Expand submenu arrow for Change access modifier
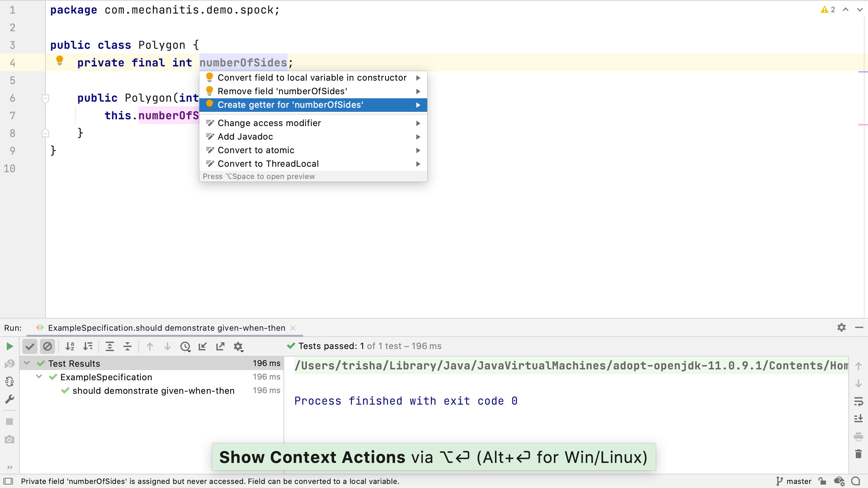Image resolution: width=868 pixels, height=488 pixels. point(418,123)
